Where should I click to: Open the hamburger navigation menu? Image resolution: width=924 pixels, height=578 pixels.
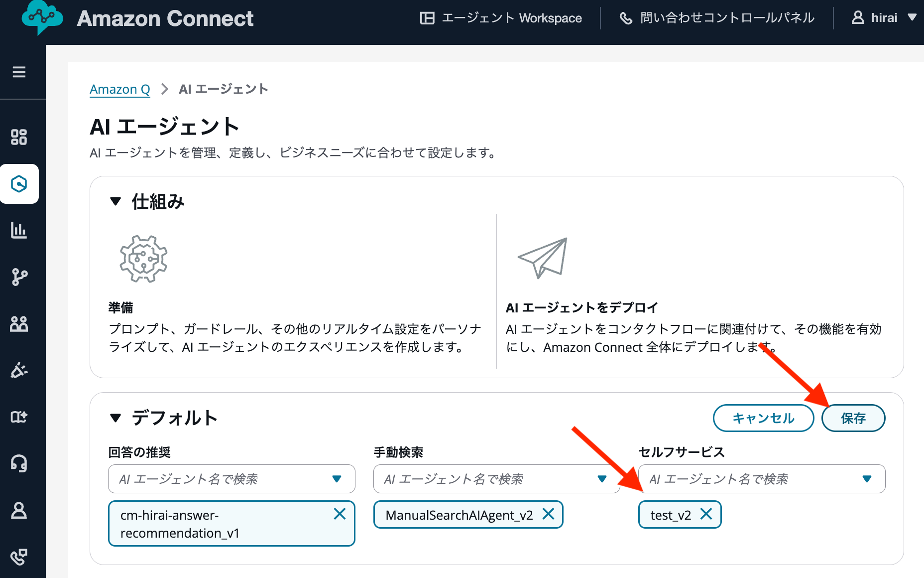tap(19, 72)
